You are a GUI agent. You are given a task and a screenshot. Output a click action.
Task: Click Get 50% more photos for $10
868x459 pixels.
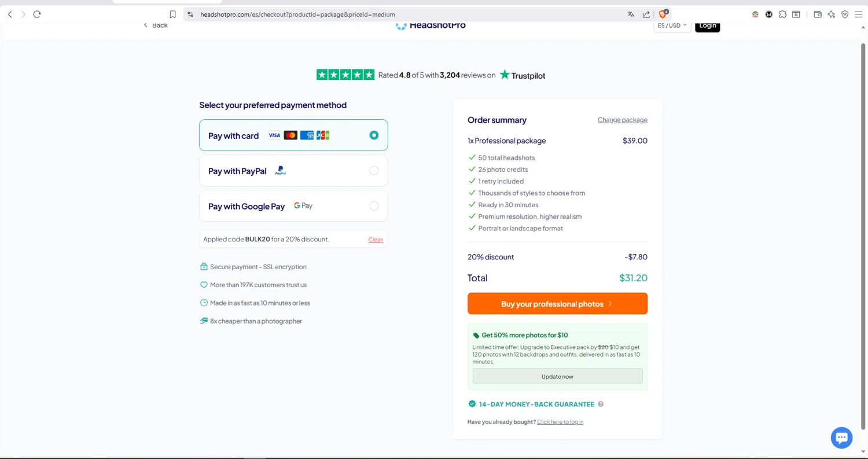[525, 335]
